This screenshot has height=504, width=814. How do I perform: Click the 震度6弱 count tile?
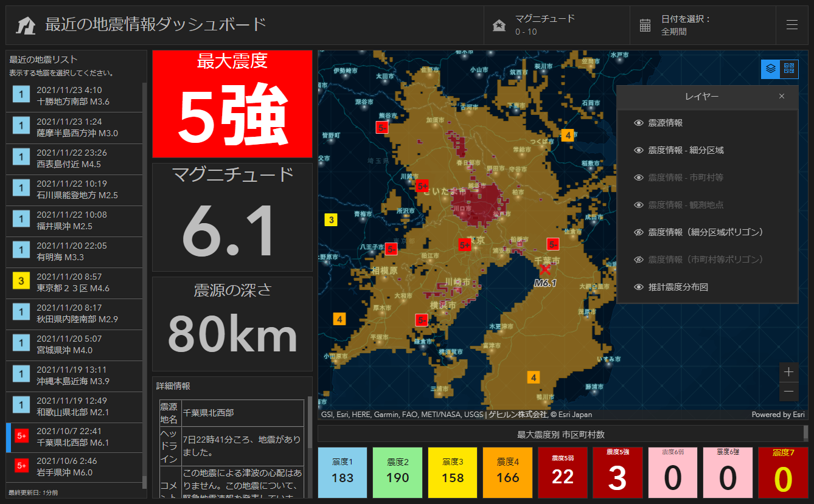click(x=673, y=472)
